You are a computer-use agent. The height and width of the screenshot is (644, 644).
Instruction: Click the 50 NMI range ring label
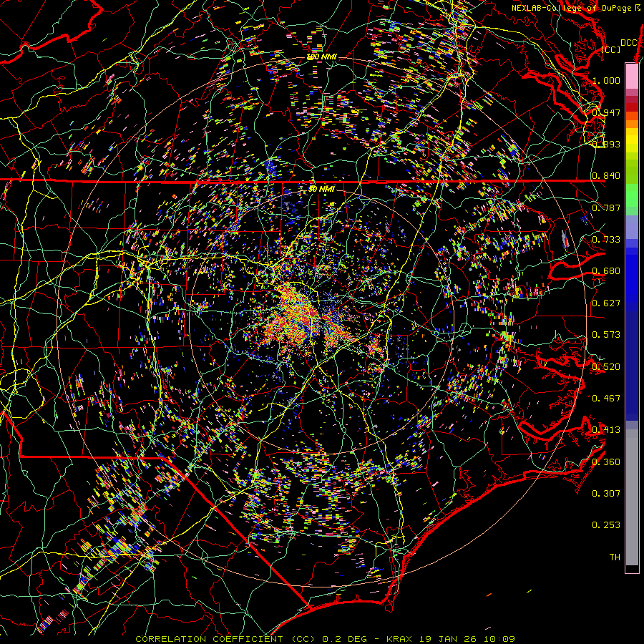[321, 189]
